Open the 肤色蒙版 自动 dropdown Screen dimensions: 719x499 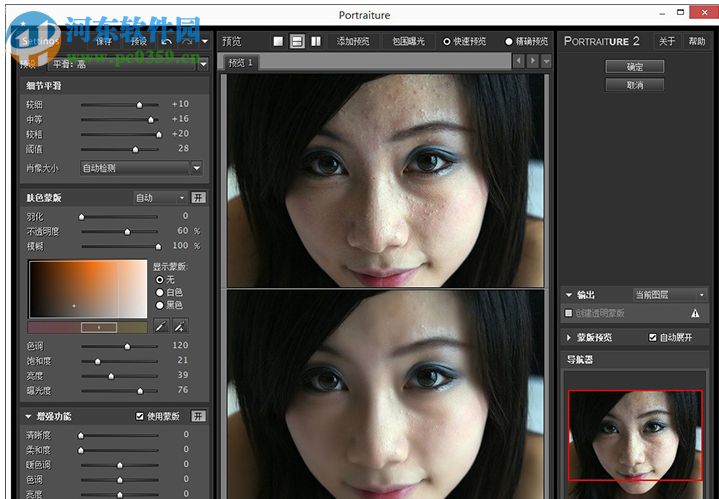[x=160, y=198]
